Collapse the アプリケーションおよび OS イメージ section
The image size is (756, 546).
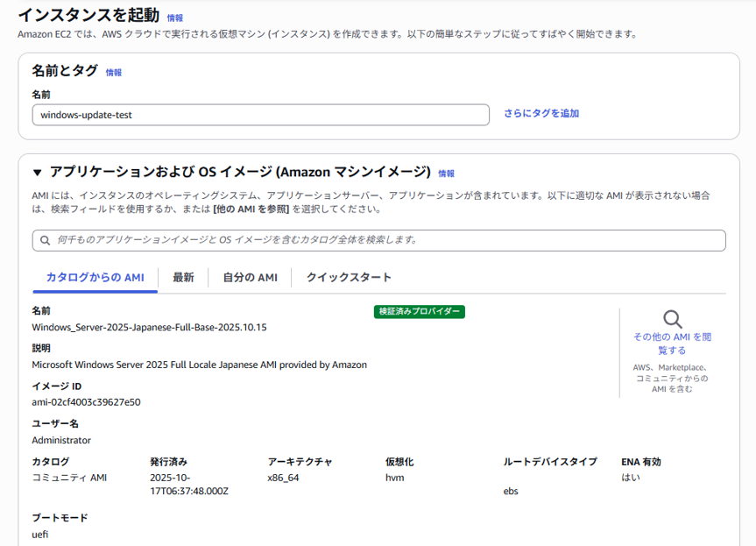pyautogui.click(x=37, y=173)
